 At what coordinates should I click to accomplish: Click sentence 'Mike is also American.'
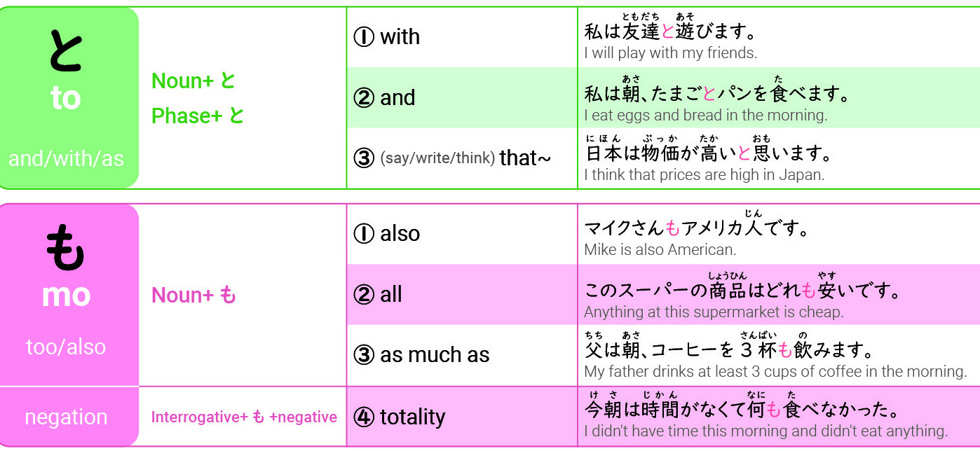coord(660,250)
